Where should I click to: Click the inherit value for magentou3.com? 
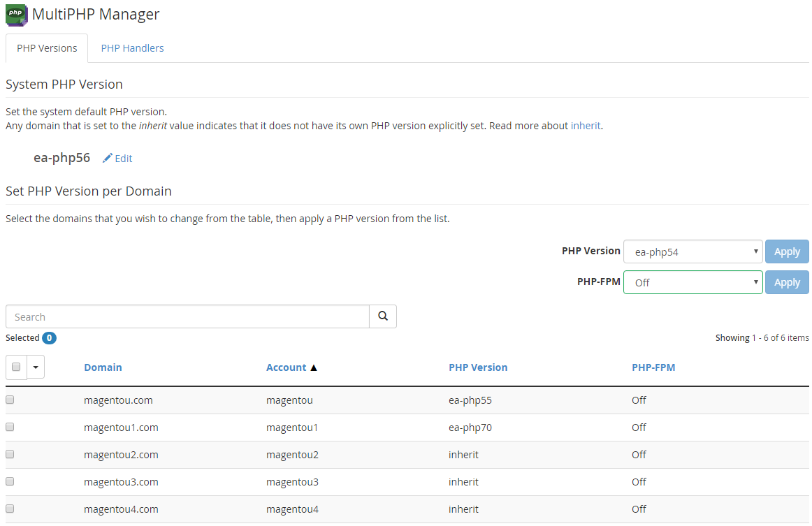463,482
